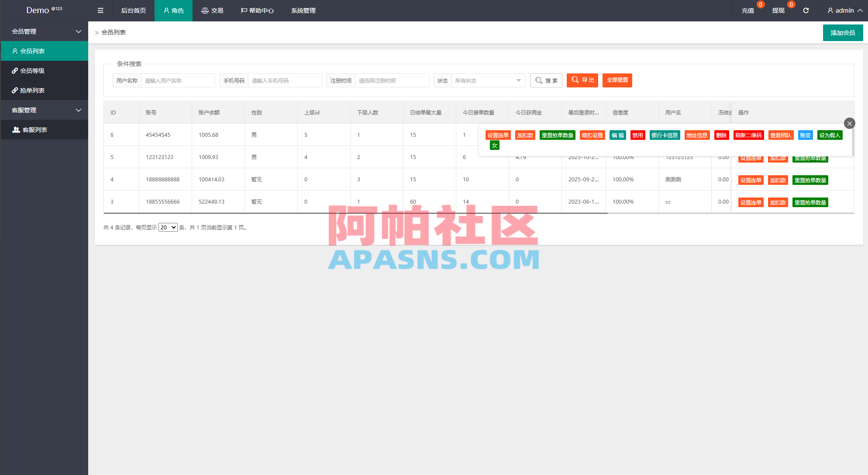
Task: Open the per-page count dropdown showing 20
Action: click(168, 227)
